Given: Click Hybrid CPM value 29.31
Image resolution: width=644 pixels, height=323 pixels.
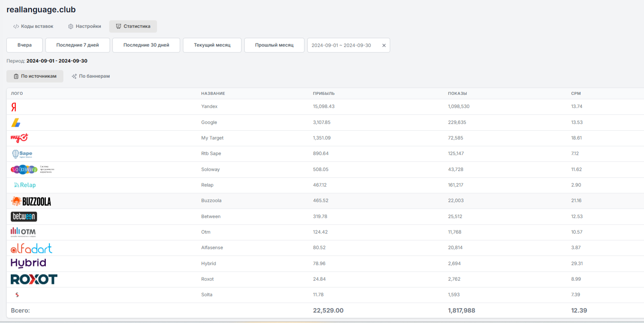Looking at the screenshot, I should click(x=577, y=264).
